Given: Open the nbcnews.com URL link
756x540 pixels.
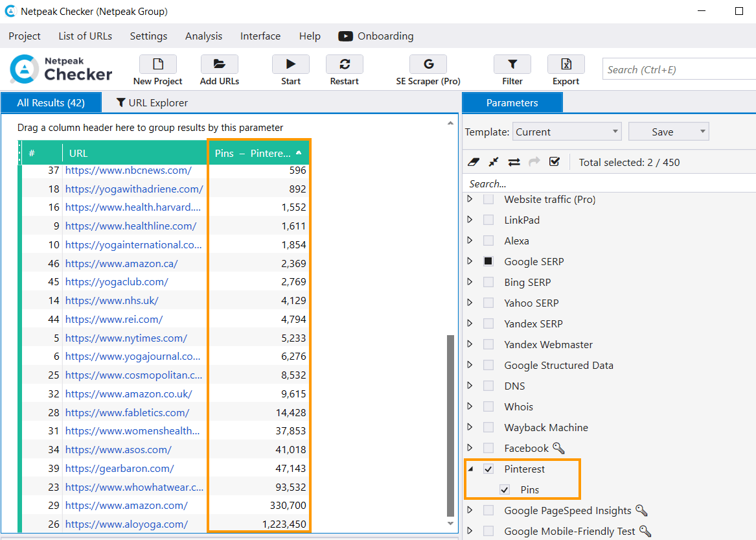Looking at the screenshot, I should coord(128,170).
